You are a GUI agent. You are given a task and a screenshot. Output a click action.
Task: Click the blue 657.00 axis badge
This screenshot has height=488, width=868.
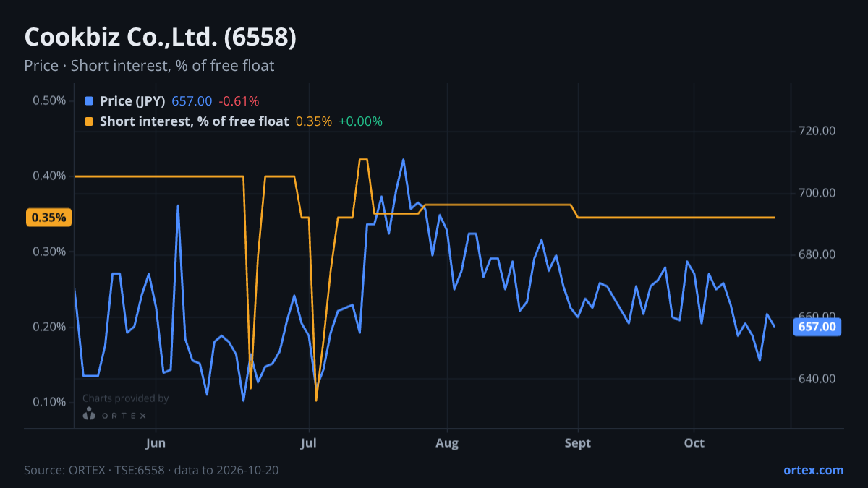pos(817,327)
